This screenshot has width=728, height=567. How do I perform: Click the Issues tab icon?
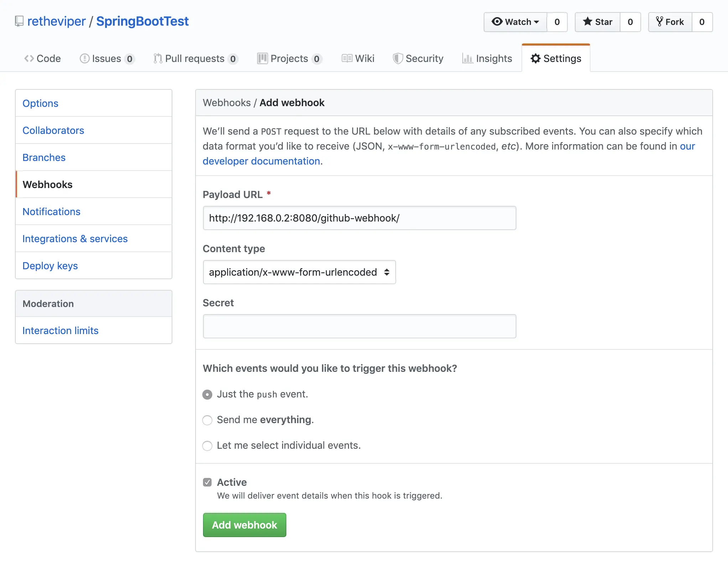[x=84, y=58]
